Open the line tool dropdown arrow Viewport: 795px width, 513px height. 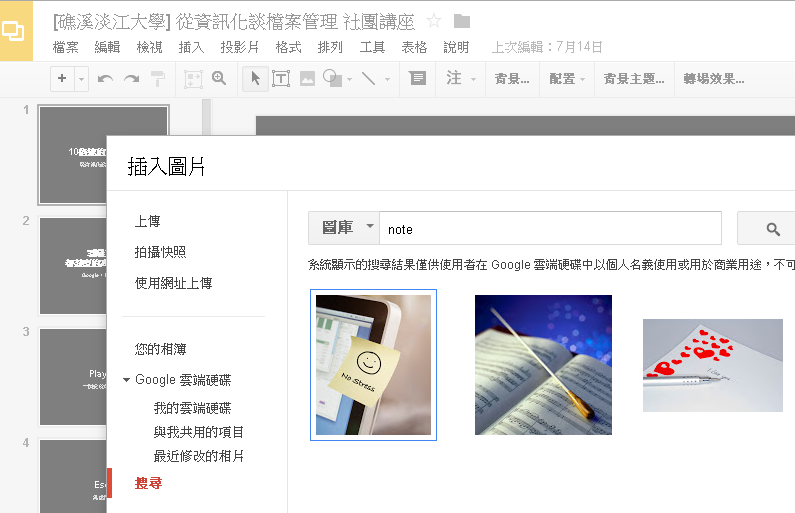(x=388, y=79)
